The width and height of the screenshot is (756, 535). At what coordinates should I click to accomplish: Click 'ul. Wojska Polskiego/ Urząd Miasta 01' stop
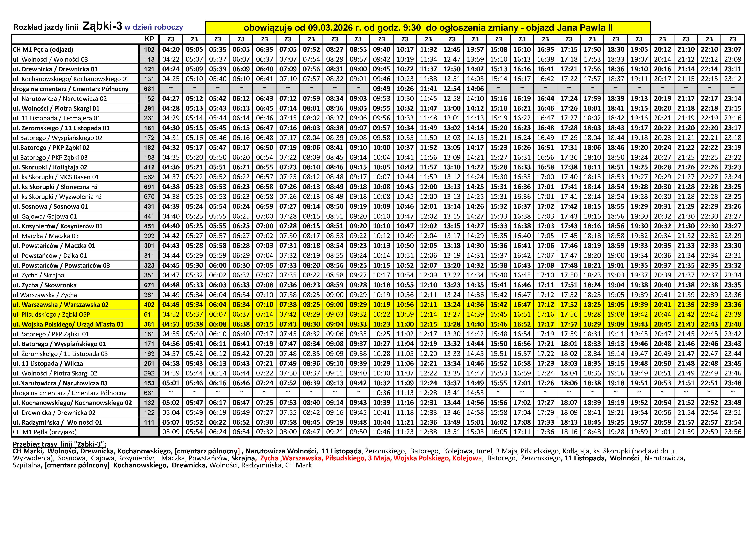pos(68,325)
